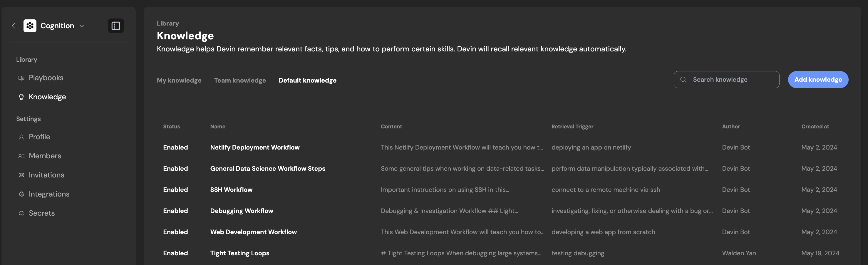The height and width of the screenshot is (265, 868).
Task: Click the Invitations envelope icon
Action: tap(21, 175)
